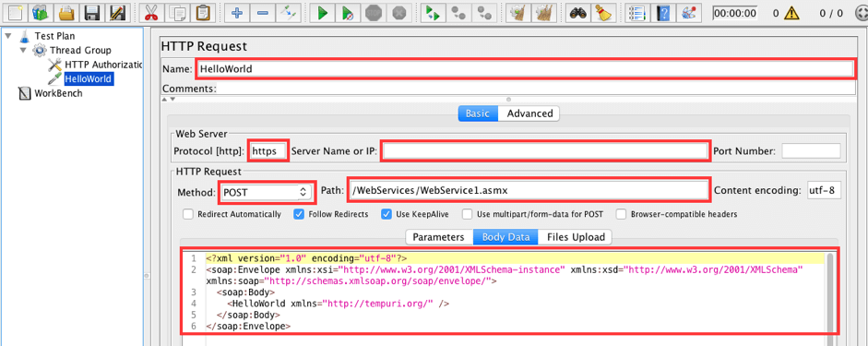Screen dimensions: 868x346
Task: Select WorkBench in the tree
Action: [x=58, y=93]
